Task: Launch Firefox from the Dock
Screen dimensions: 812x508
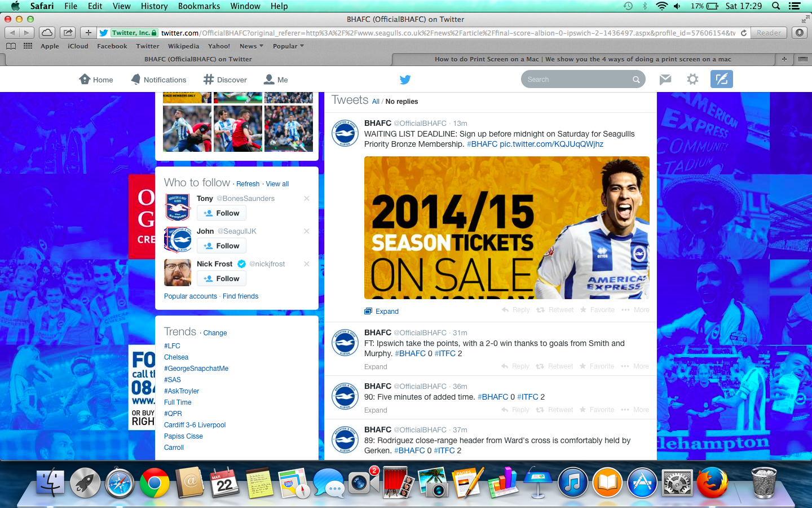Action: click(x=712, y=483)
